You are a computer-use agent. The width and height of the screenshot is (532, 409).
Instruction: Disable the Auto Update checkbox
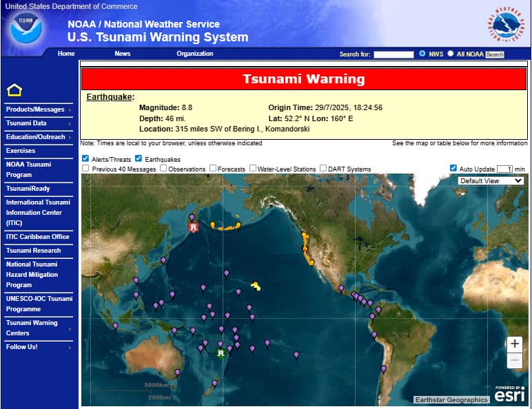(x=453, y=168)
